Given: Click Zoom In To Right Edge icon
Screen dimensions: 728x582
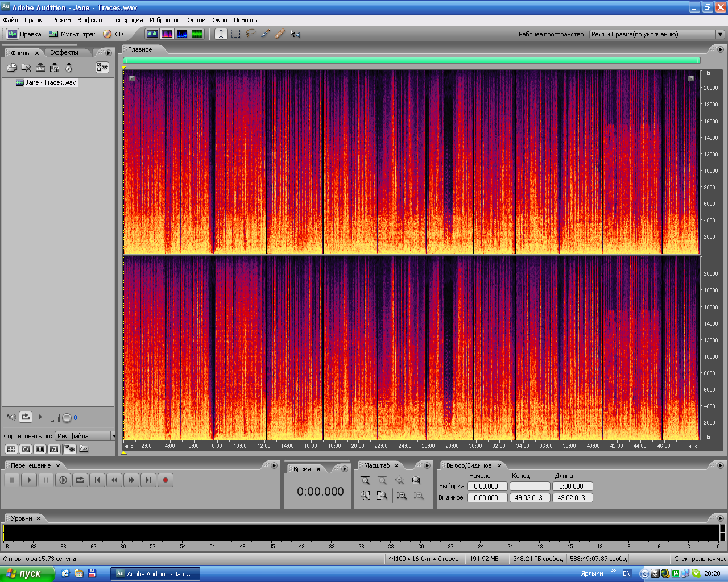Looking at the screenshot, I should point(382,496).
